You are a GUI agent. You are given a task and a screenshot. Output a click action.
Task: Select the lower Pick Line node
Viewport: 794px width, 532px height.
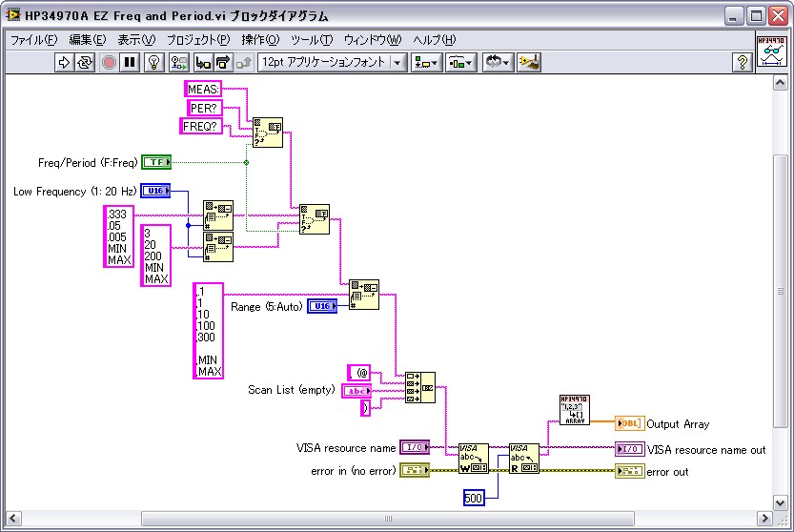pyautogui.click(x=218, y=247)
